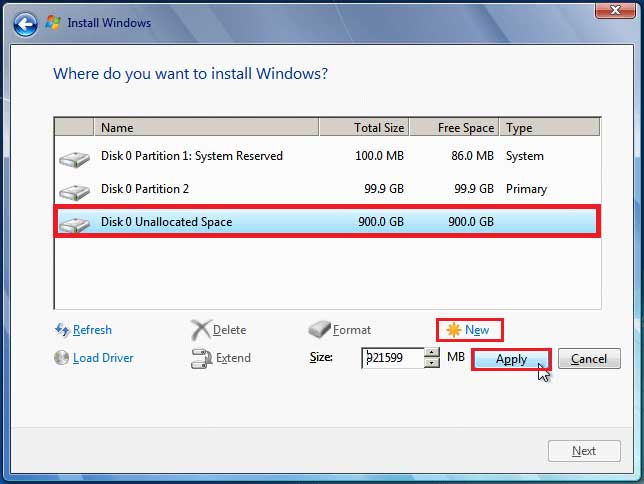Sort by the Name column header
This screenshot has height=484, width=644.
pyautogui.click(x=207, y=127)
